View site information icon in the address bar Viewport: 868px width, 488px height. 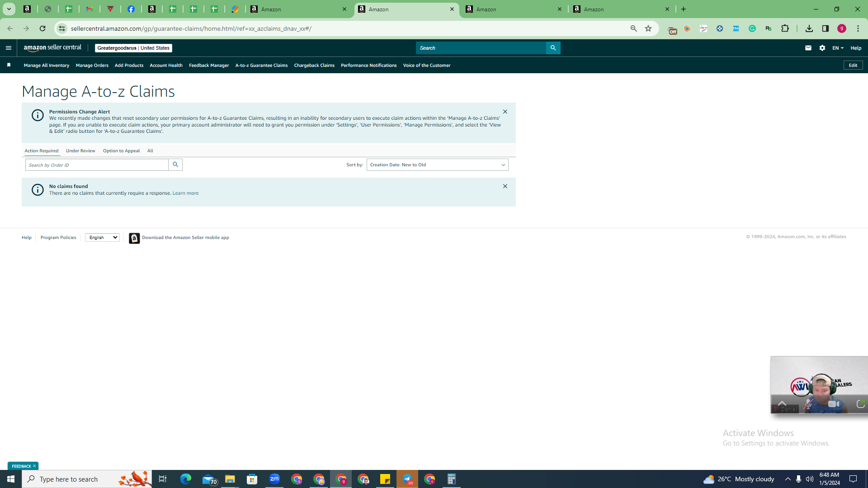(61, 28)
